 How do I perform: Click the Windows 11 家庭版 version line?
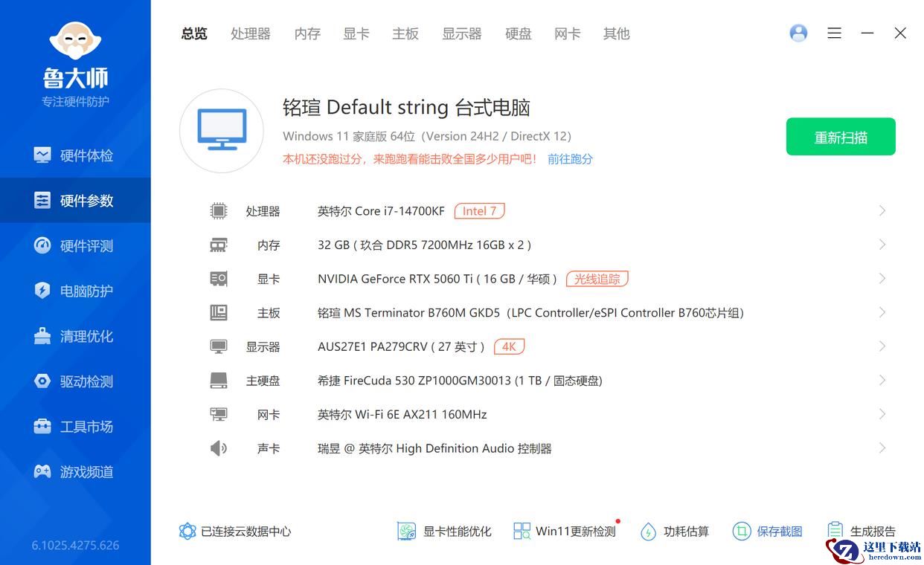pos(428,136)
